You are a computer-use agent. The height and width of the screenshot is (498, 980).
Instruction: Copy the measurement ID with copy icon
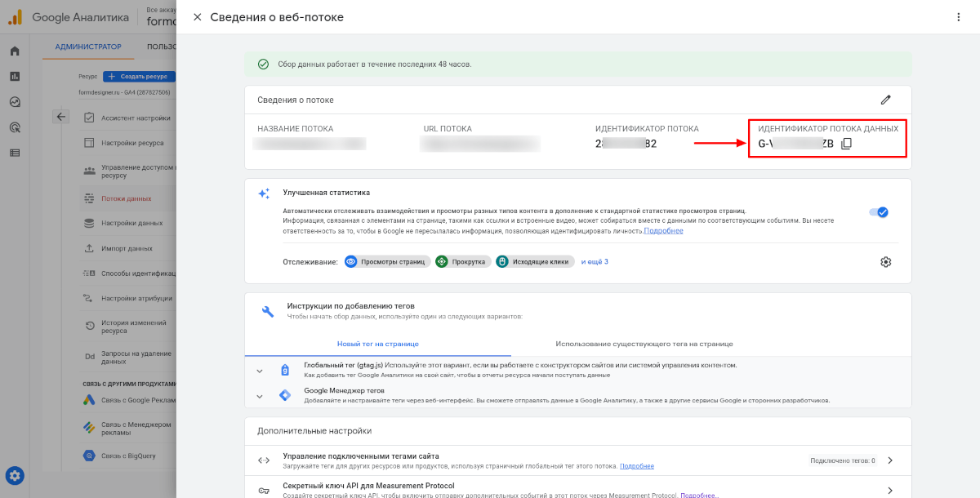point(846,144)
